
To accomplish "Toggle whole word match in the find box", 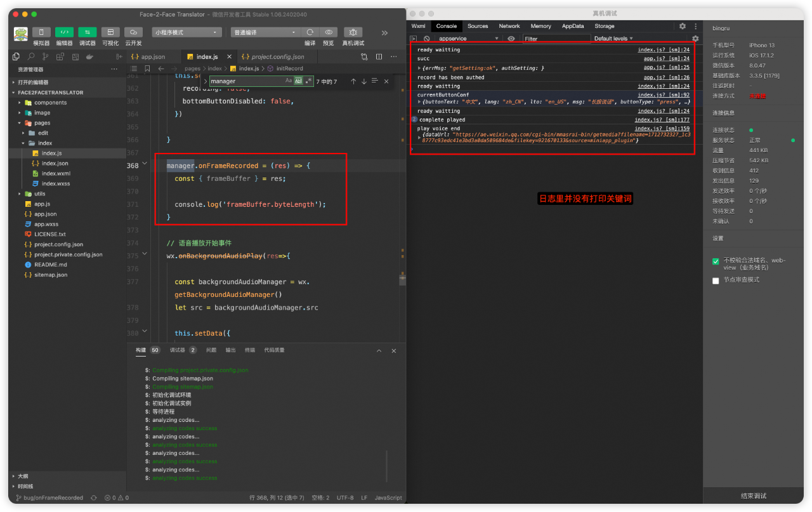I will click(298, 81).
